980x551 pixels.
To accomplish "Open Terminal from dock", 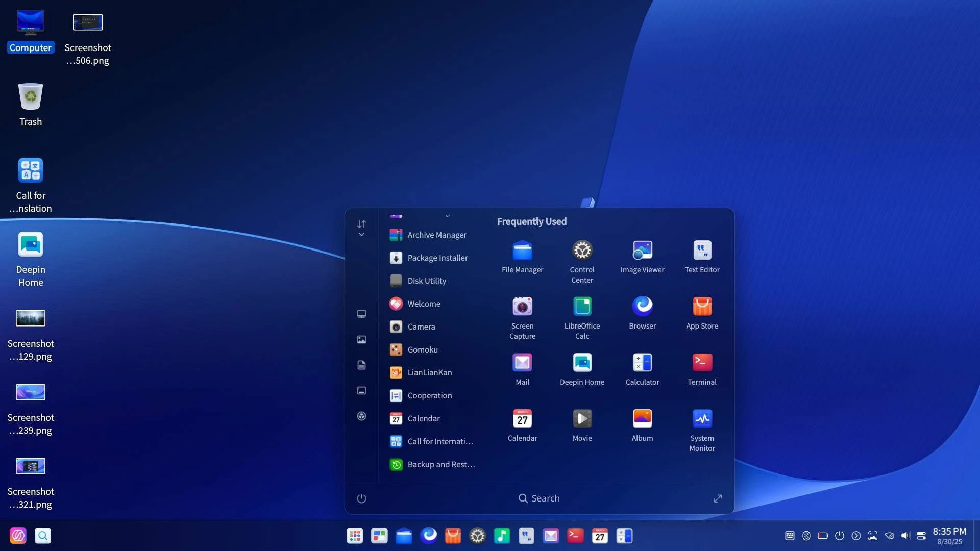I will pos(575,536).
